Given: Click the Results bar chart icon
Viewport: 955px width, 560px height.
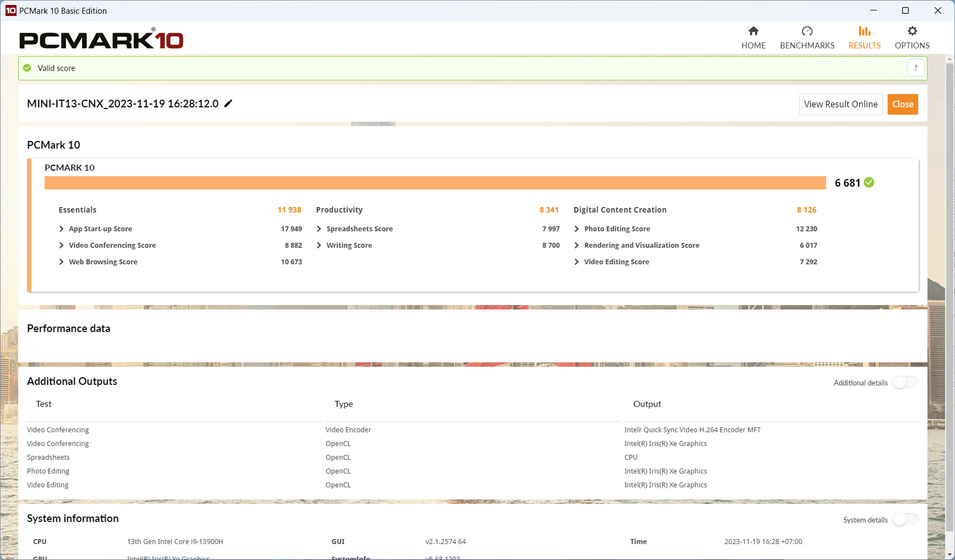Looking at the screenshot, I should point(865,31).
